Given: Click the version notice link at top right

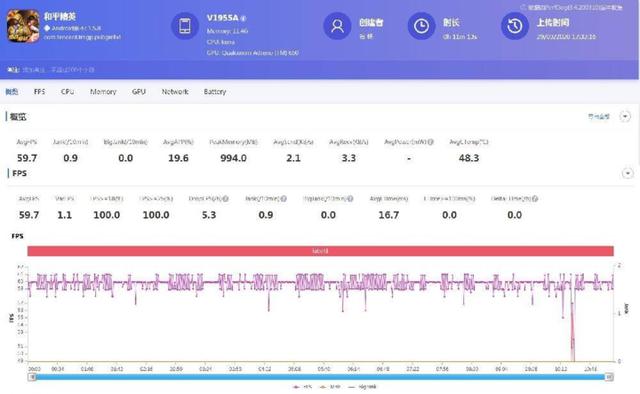Looking at the screenshot, I should 571,7.
